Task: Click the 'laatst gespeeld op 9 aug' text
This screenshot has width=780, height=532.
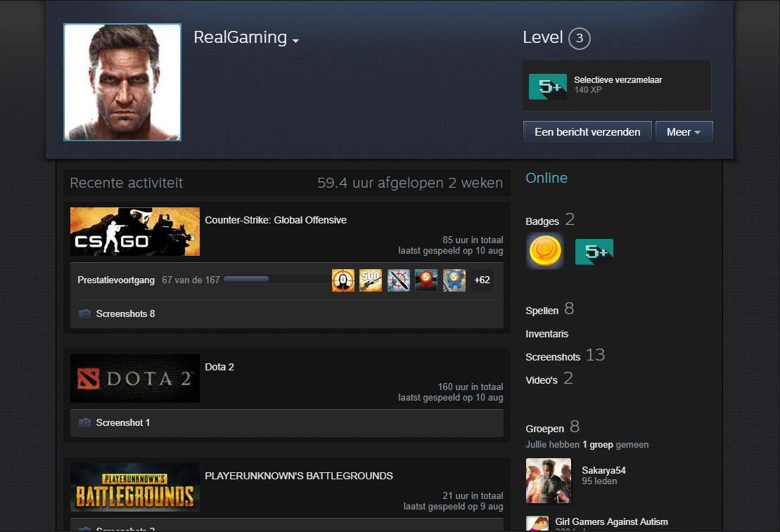Action: point(453,507)
